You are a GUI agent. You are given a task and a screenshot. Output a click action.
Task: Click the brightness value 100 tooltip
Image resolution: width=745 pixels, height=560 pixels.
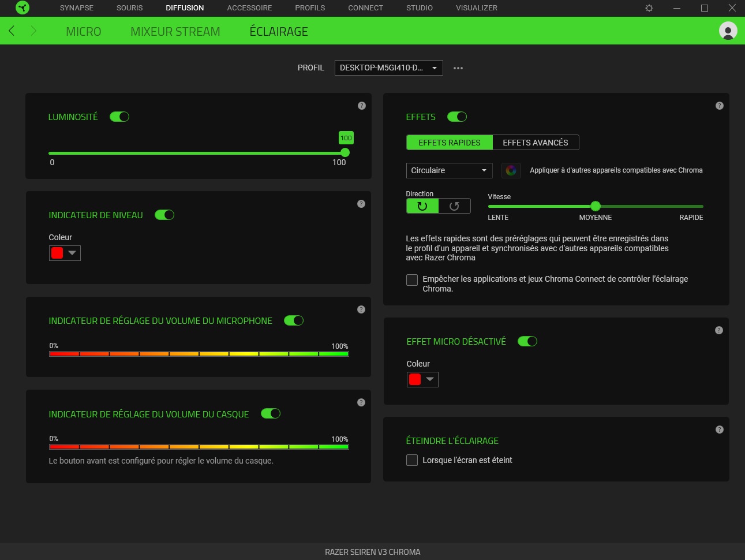pos(346,138)
